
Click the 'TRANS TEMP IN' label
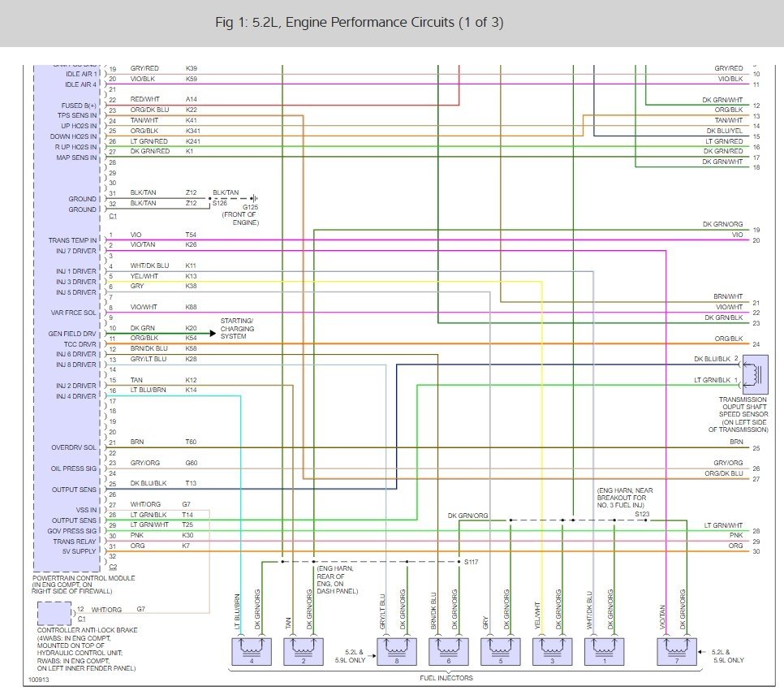72,240
